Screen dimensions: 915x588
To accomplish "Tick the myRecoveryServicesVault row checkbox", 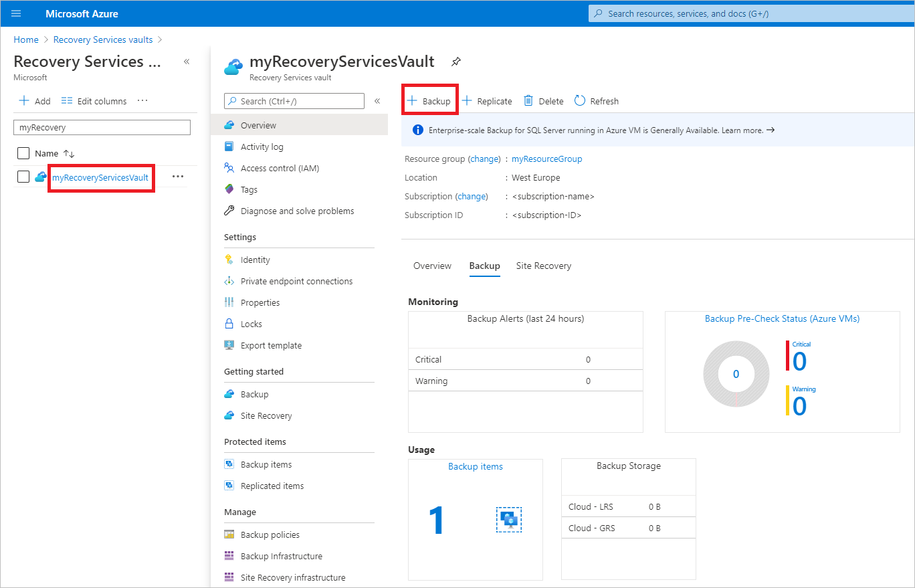I will click(x=23, y=177).
